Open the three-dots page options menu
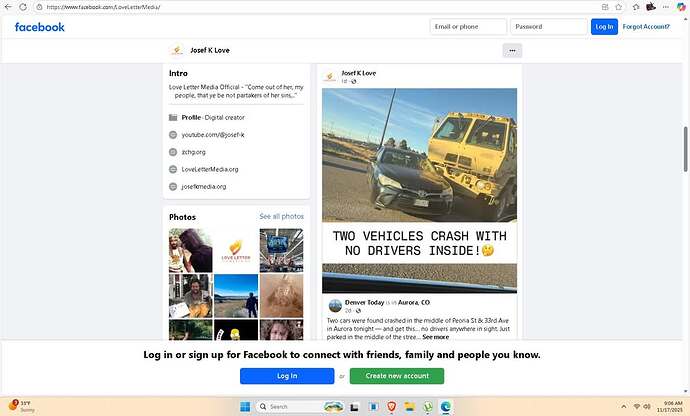 [x=512, y=50]
